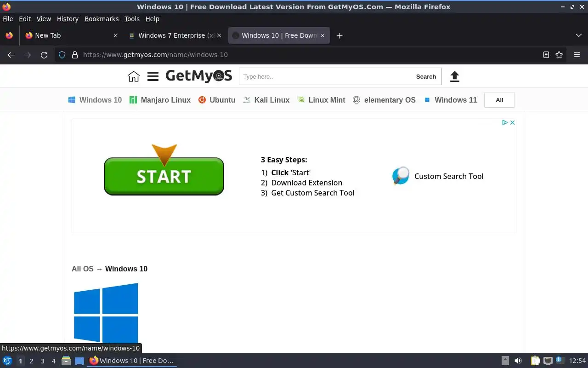
Task: Open the Windows 11 category link
Action: point(450,100)
